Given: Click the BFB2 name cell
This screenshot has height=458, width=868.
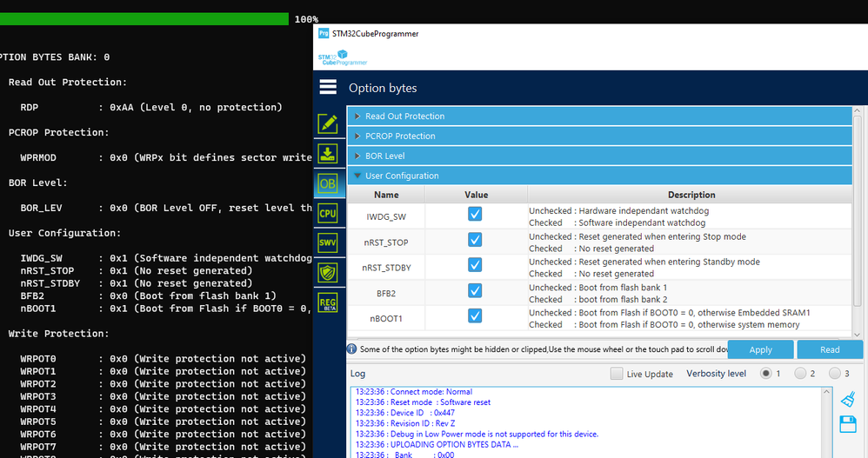Looking at the screenshot, I should coord(386,293).
